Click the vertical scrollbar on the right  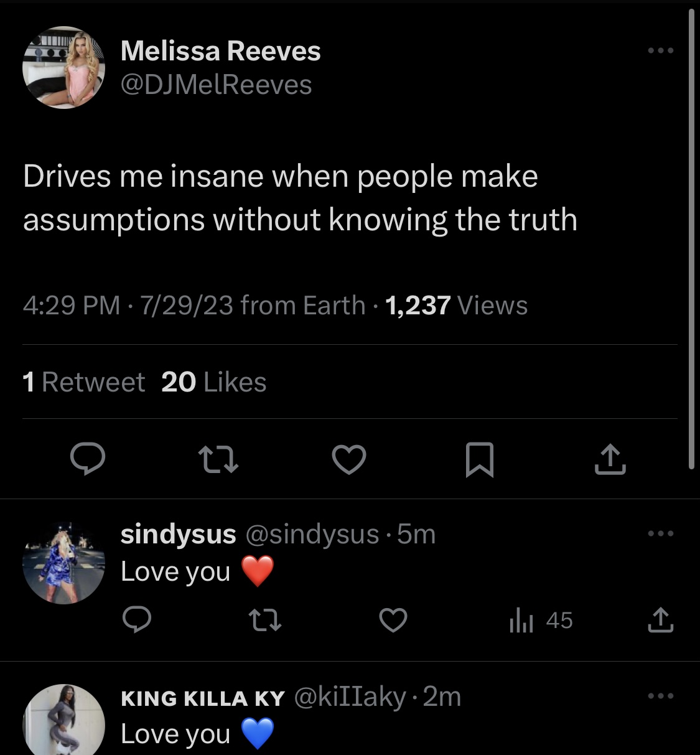(691, 239)
